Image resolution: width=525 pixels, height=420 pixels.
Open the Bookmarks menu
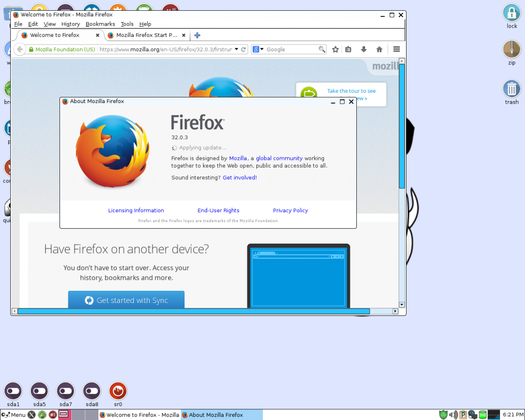click(100, 24)
